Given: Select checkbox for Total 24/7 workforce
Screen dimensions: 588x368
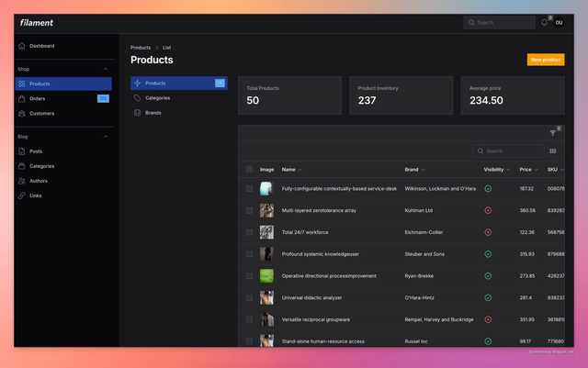Looking at the screenshot, I should pos(249,232).
